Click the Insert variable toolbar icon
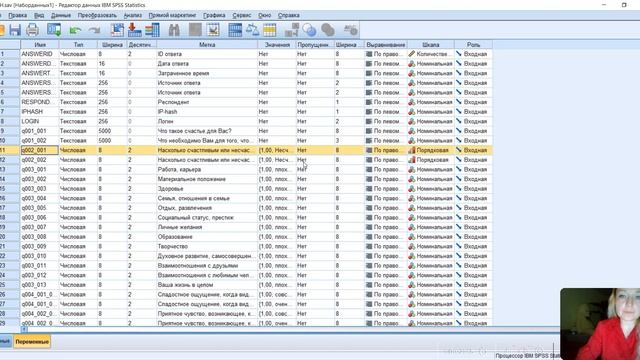640x360 pixels. pos(213,30)
